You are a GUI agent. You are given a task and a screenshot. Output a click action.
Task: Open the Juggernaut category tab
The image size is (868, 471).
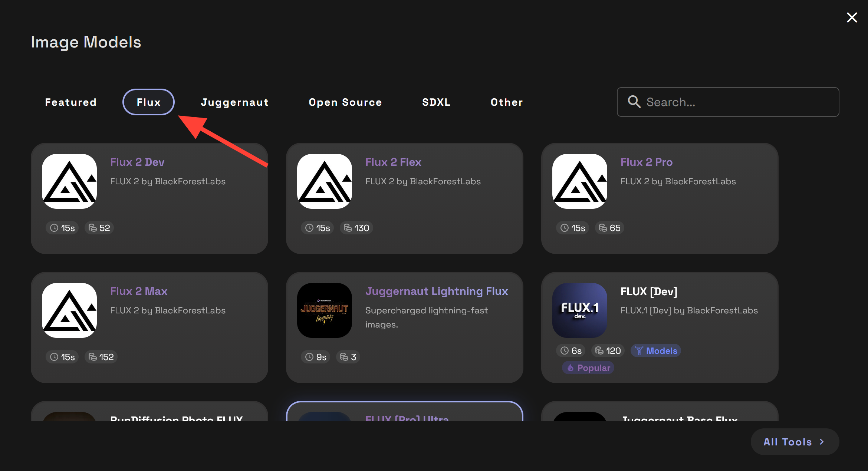click(x=235, y=102)
